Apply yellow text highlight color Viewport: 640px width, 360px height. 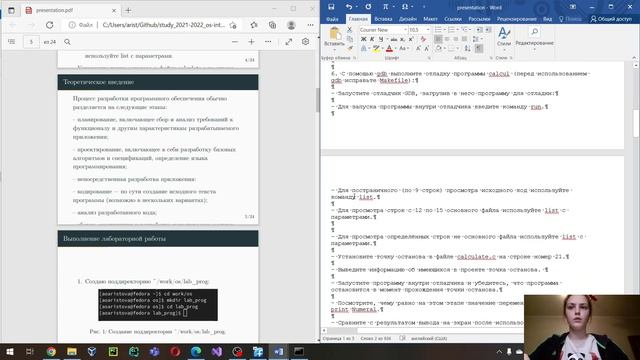pos(376,49)
